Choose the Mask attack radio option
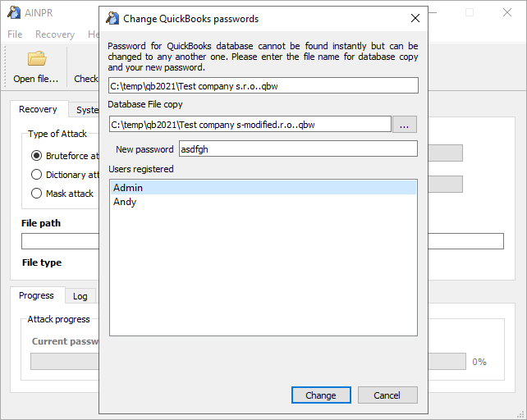The width and height of the screenshot is (527, 420). [36, 194]
